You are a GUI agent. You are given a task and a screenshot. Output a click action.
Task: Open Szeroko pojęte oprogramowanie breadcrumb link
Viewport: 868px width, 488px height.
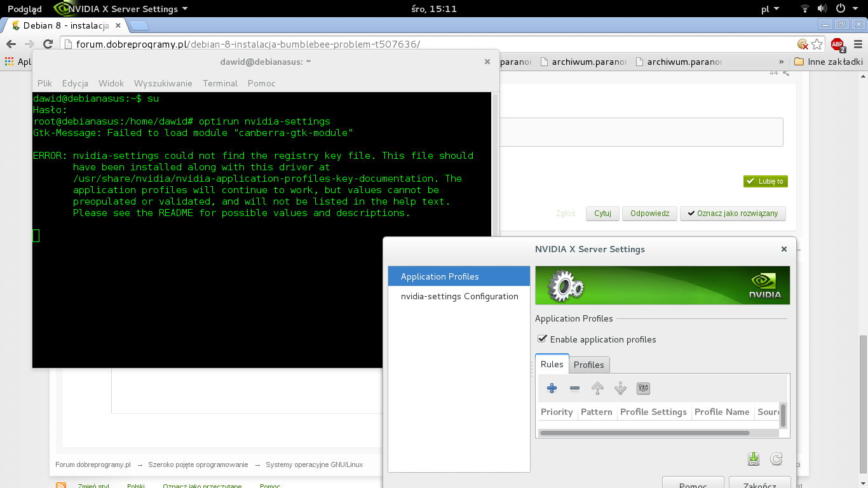[198, 464]
